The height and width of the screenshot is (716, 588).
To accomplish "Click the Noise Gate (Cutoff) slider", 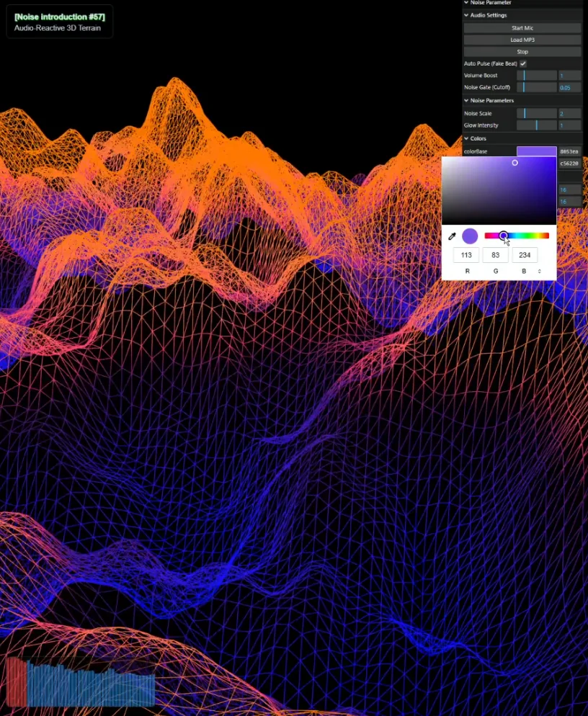I will 536,87.
